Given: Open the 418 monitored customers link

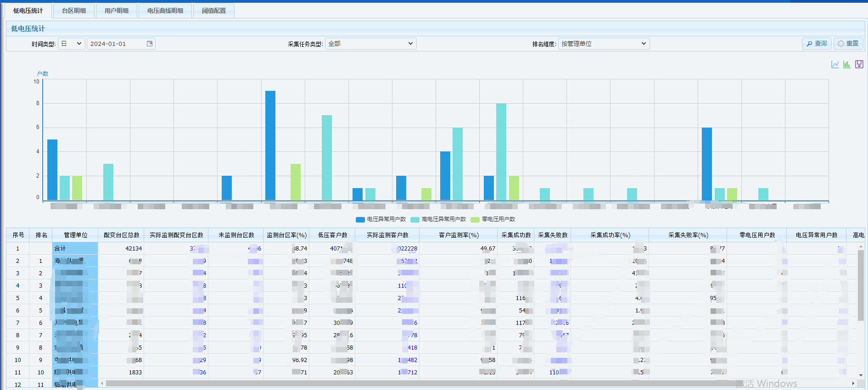Looking at the screenshot, I should point(412,347).
